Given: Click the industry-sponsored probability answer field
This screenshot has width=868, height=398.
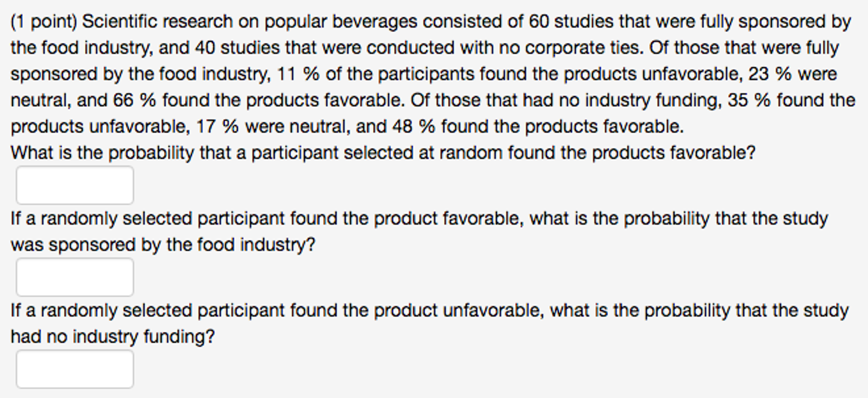Looking at the screenshot, I should [75, 277].
